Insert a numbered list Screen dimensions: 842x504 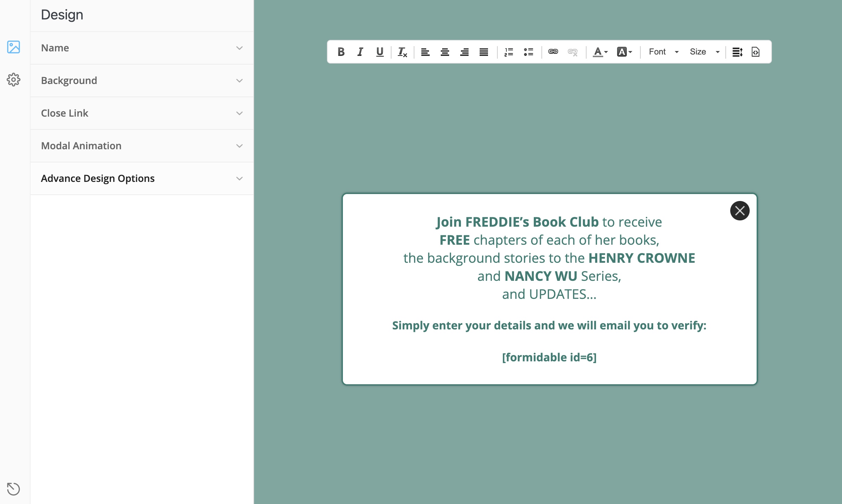click(508, 52)
